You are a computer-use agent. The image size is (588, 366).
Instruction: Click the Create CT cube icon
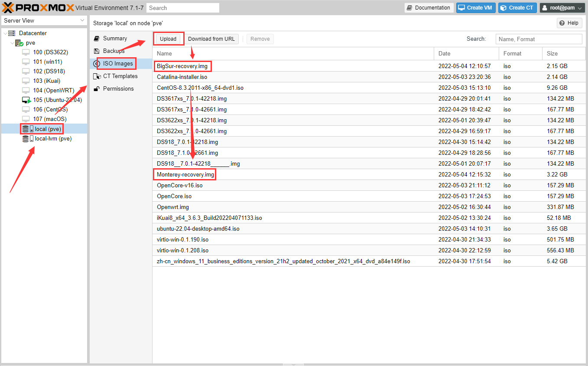tap(504, 8)
